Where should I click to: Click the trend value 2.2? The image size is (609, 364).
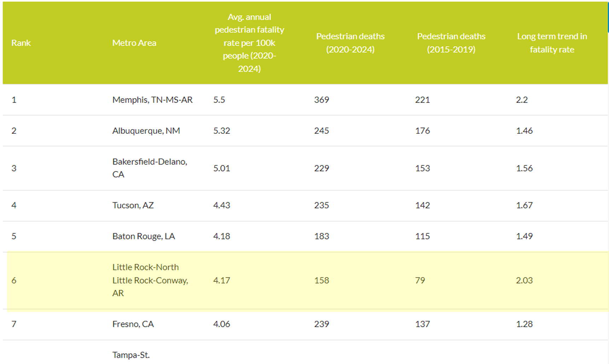point(522,100)
